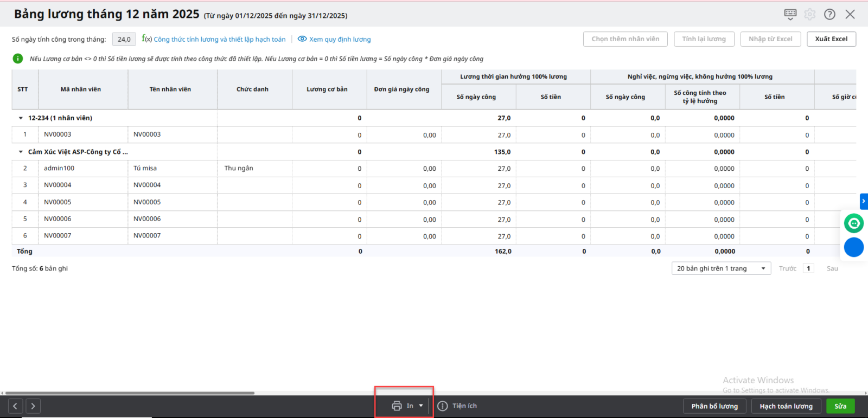This screenshot has height=418, width=868.
Task: Click the Hạch toán lương button
Action: 786,406
